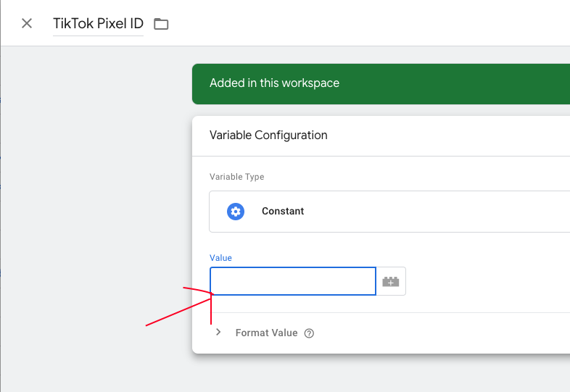Open Format Value help question mark
The image size is (570, 392).
[309, 333]
